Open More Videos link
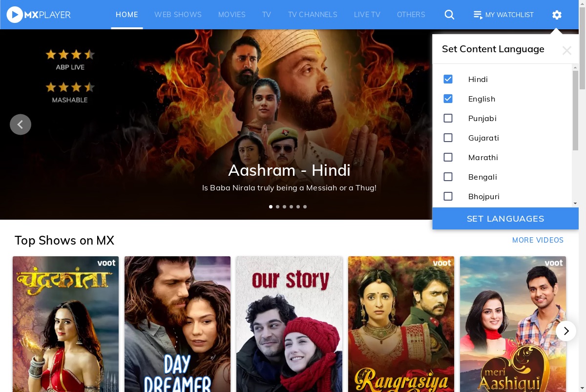 coord(538,240)
